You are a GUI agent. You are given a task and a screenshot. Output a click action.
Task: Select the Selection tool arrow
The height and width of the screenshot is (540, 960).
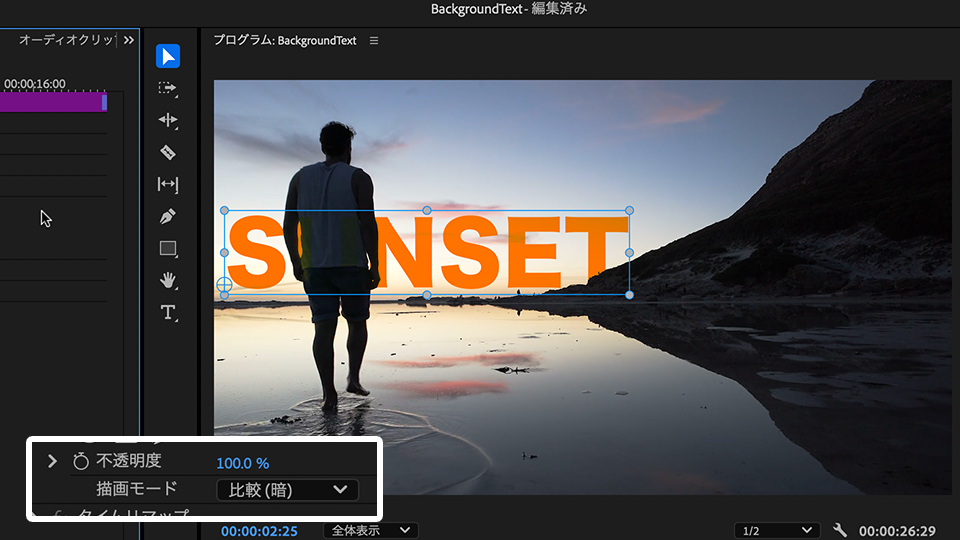coord(168,56)
